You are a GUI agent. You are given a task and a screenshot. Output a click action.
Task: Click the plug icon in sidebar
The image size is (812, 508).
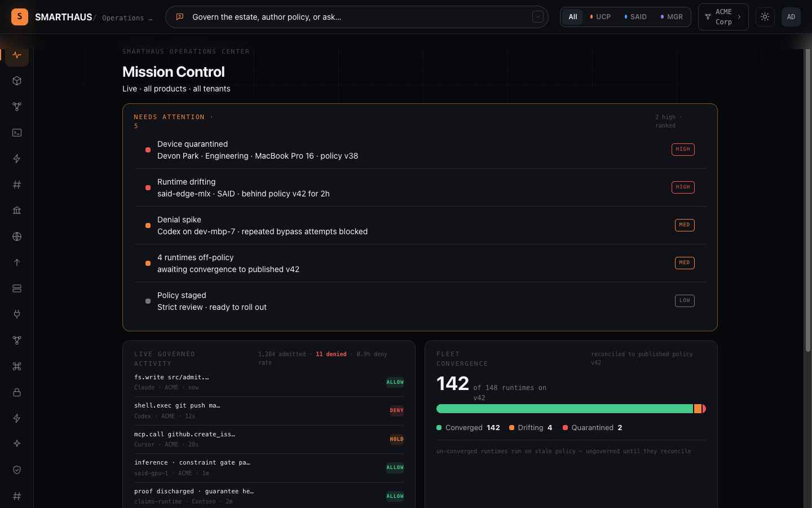pyautogui.click(x=17, y=314)
